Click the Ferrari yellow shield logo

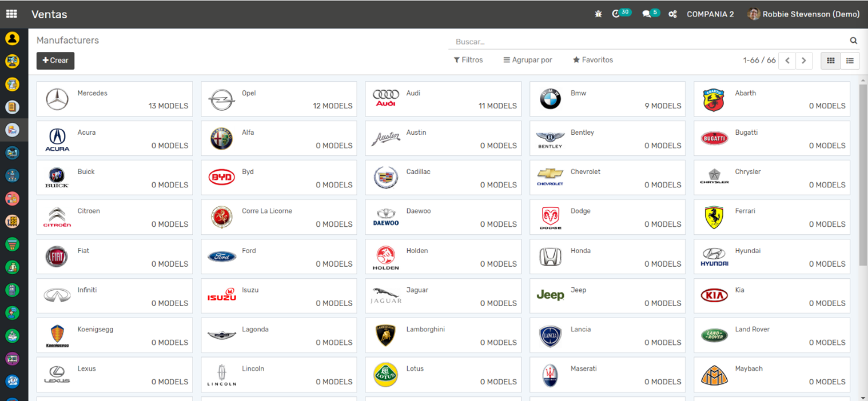coord(714,218)
